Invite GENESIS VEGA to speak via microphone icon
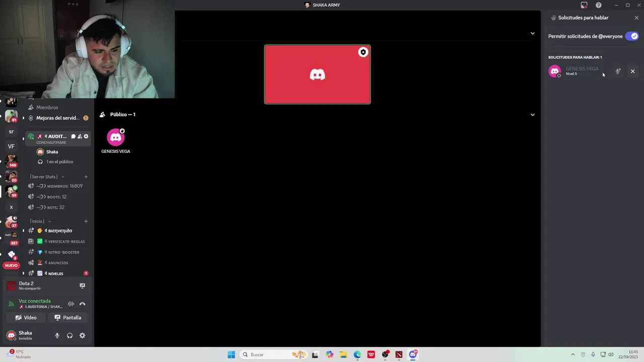Viewport: 644px width, 362px height. (x=618, y=71)
